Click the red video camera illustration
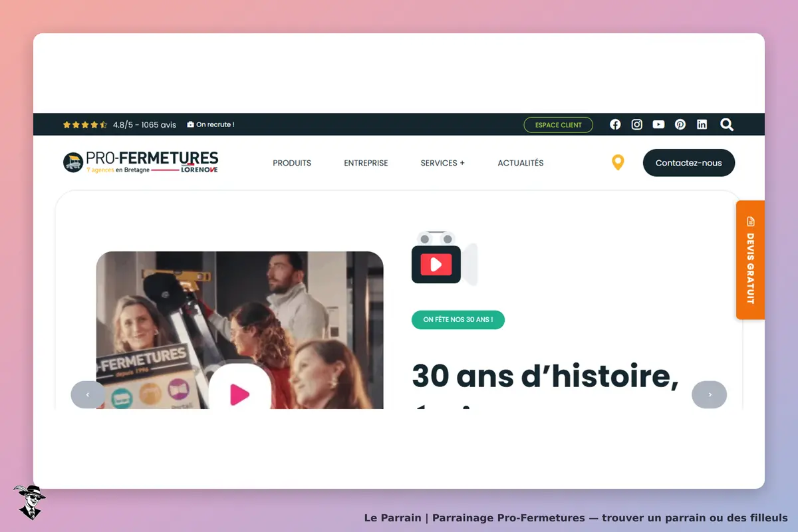The width and height of the screenshot is (798, 532). [444, 259]
